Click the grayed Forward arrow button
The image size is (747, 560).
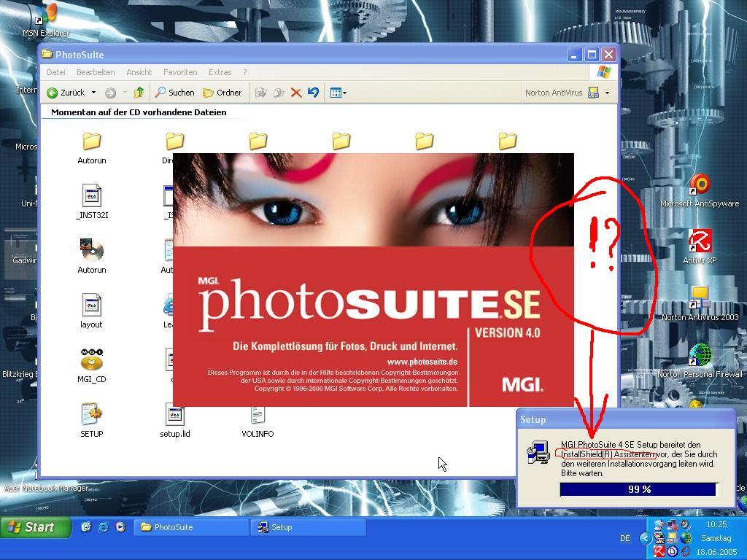coord(111,93)
